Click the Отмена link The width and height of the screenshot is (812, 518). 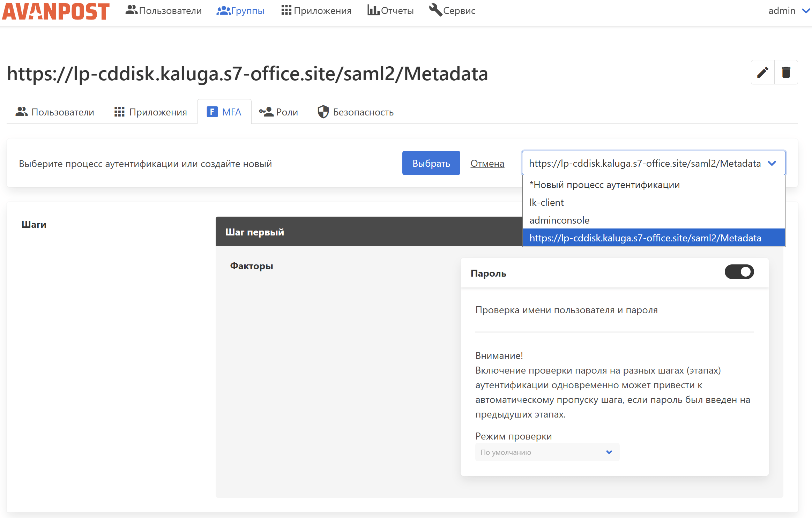[487, 163]
